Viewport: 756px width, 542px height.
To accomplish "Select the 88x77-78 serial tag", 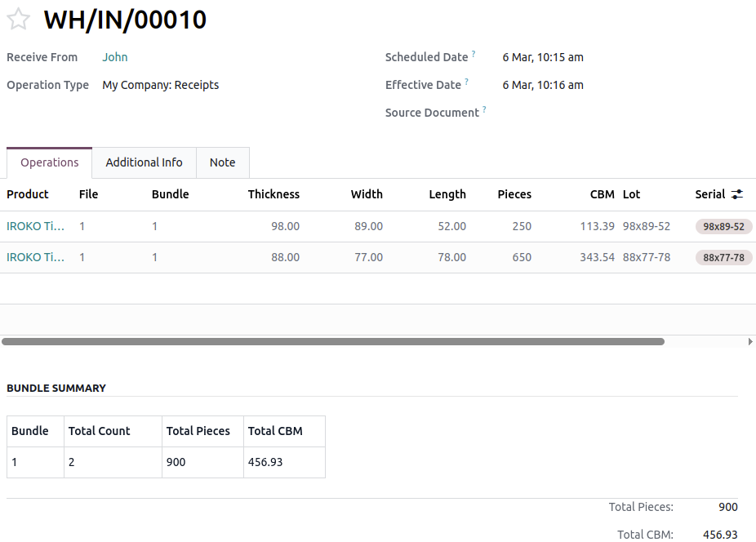I will (x=723, y=257).
